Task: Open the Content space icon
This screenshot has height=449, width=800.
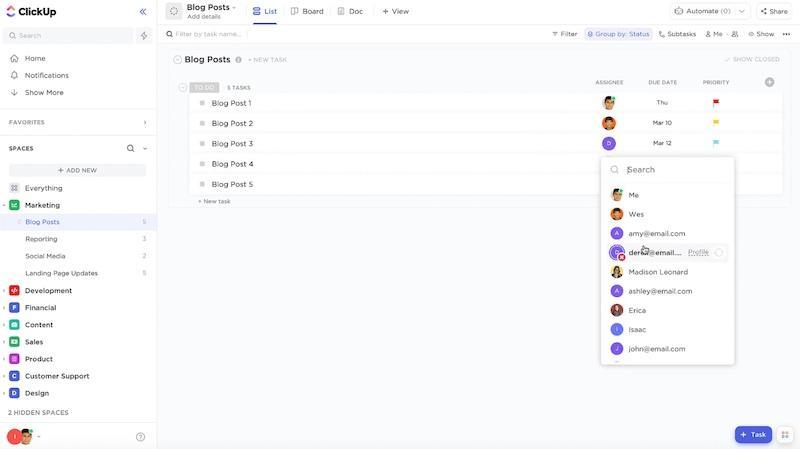Action: pos(14,325)
